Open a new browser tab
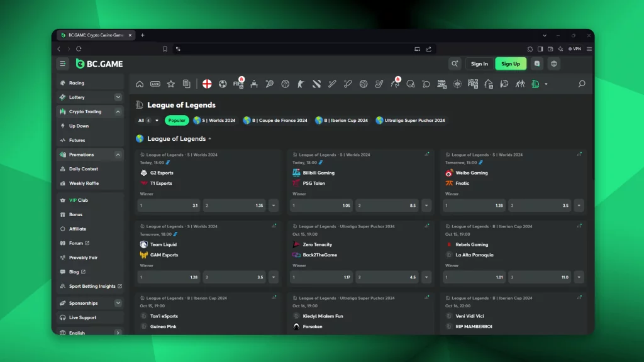Viewport: 644px width, 362px height. (x=143, y=35)
